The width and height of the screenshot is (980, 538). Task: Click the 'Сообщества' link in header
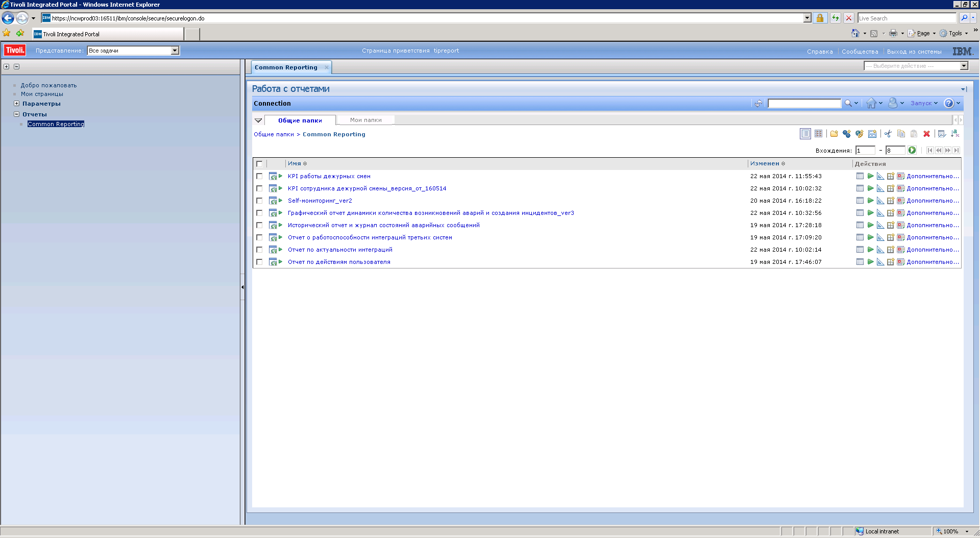[x=860, y=52]
